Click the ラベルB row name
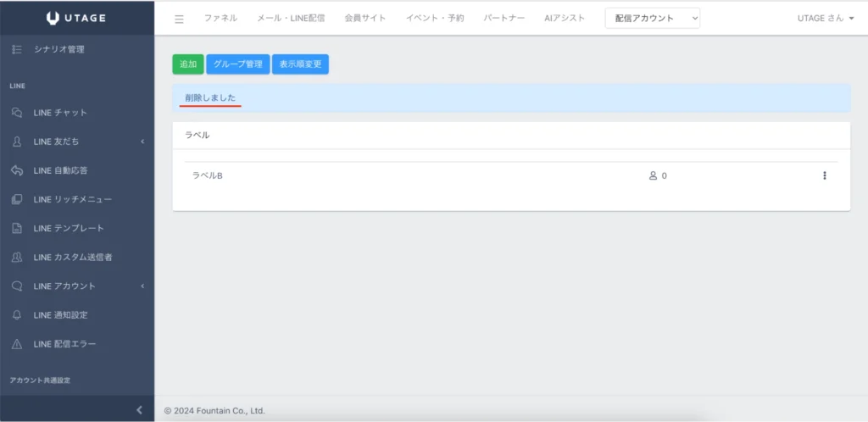 (x=207, y=176)
